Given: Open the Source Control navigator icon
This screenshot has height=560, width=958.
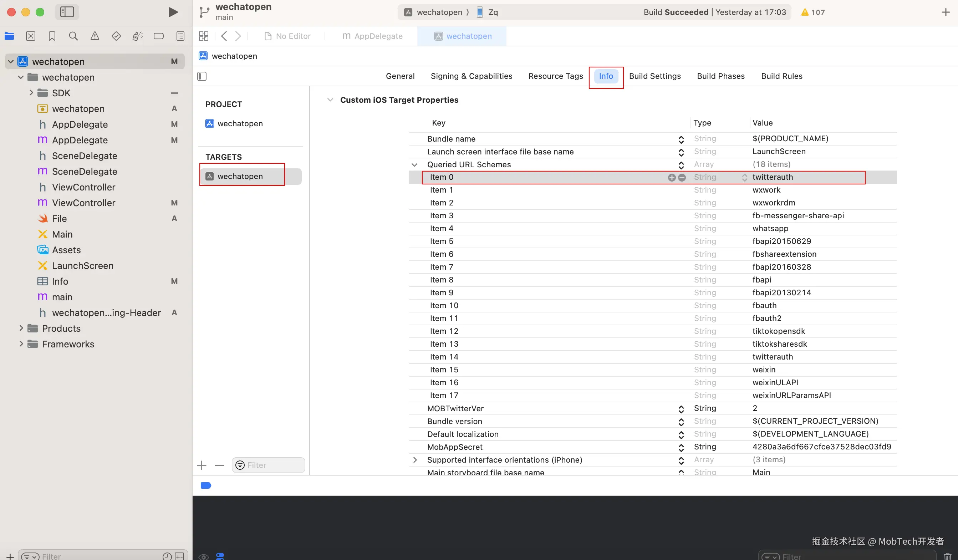Looking at the screenshot, I should tap(30, 36).
